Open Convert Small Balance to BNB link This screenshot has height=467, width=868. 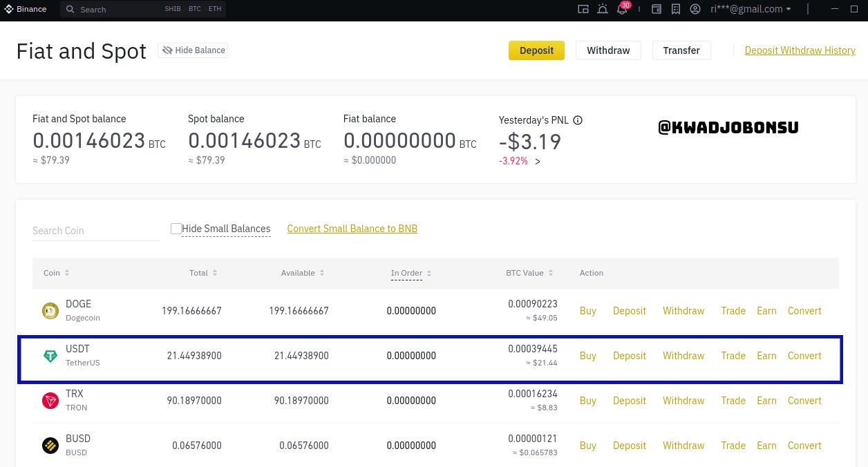[352, 229]
